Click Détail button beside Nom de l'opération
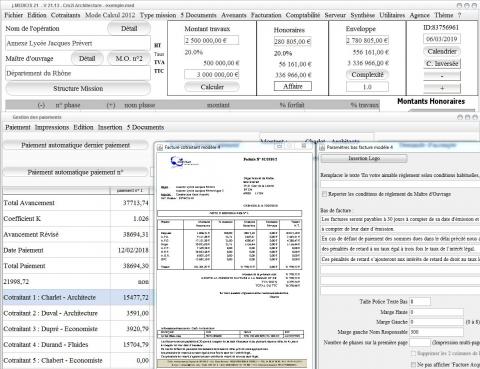This screenshot has height=369, width=480. point(129,29)
